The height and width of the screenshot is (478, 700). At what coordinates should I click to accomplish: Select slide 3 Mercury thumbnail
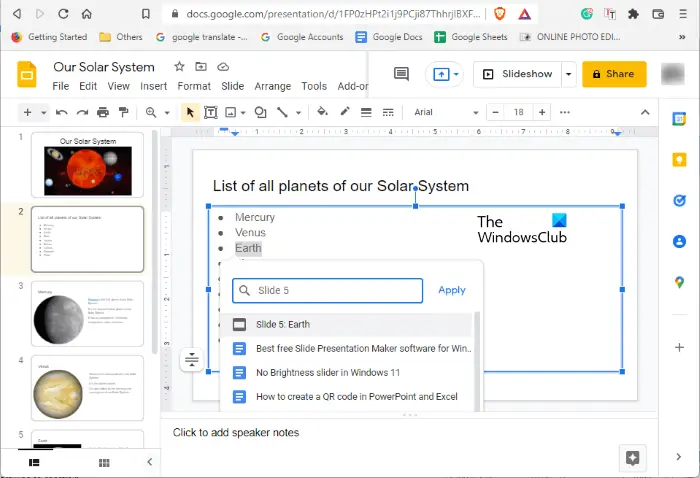tap(88, 314)
